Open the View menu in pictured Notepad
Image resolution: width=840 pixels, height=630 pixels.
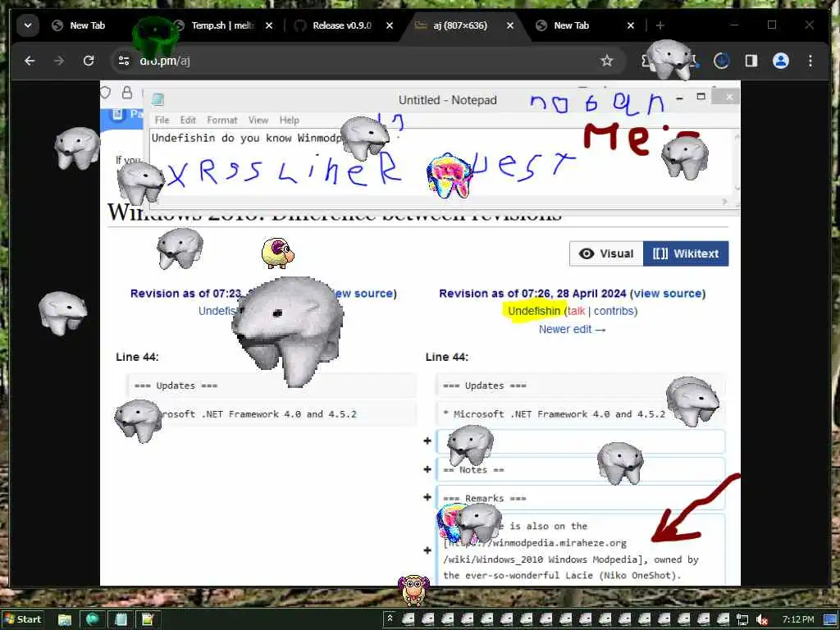click(258, 120)
